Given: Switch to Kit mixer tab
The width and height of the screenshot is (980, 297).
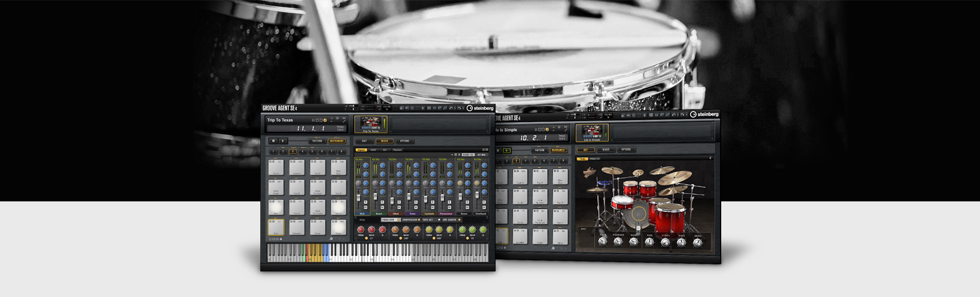Looking at the screenshot, I should coord(385,150).
